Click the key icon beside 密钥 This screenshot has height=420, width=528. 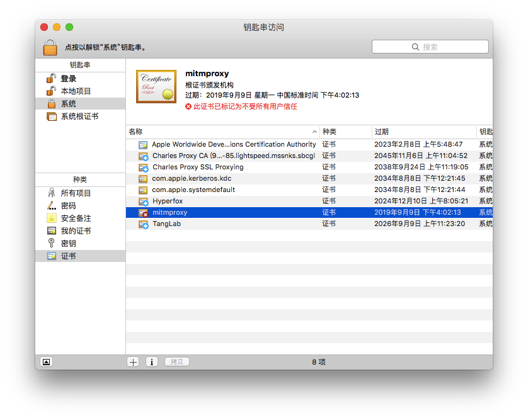(x=52, y=243)
